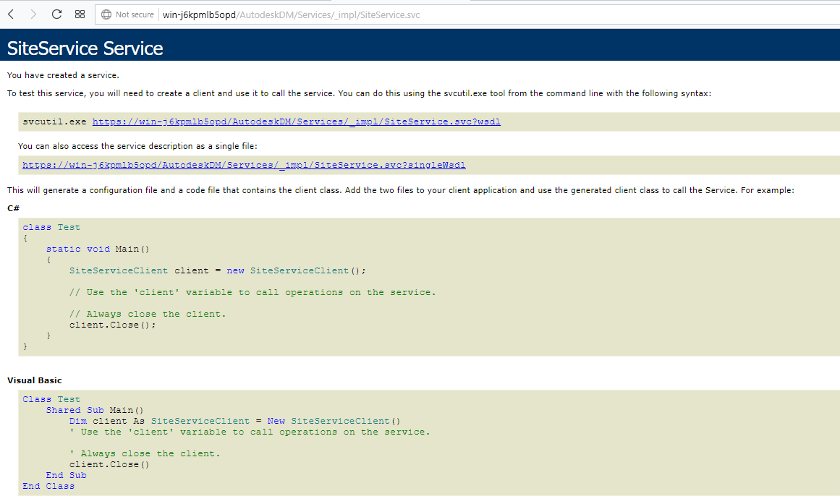The height and width of the screenshot is (504, 840).
Task: Click C# 'client.Close();' line
Action: [112, 325]
